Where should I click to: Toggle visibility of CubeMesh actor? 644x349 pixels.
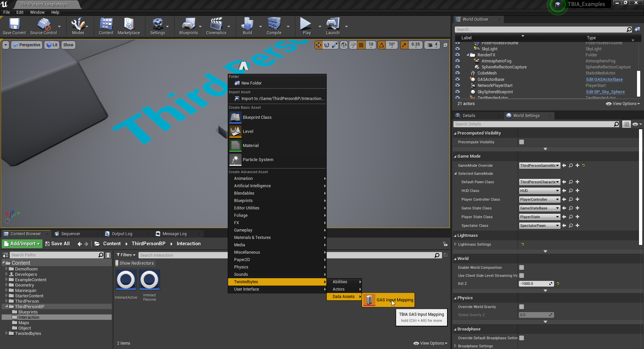pyautogui.click(x=458, y=73)
